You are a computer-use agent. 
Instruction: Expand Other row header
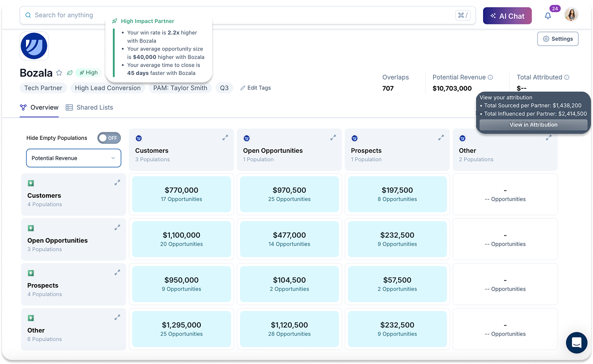(x=117, y=317)
